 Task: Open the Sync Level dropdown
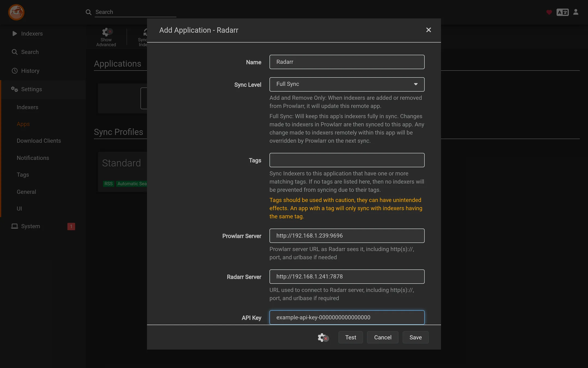347,84
